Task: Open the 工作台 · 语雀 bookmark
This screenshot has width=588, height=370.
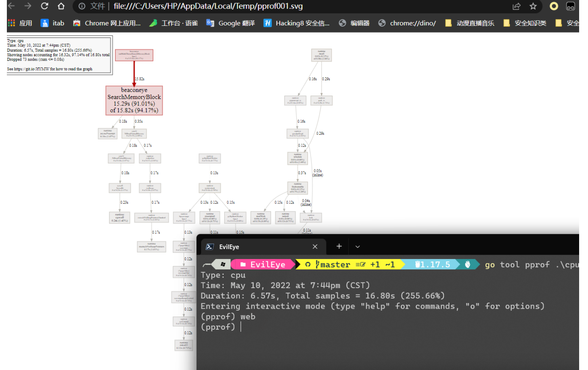Action: (x=174, y=23)
